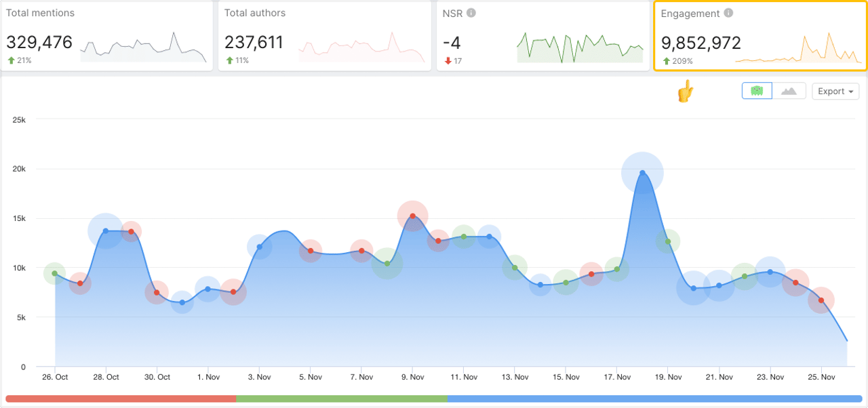Viewport: 868px width, 408px height.
Task: Open the Export dropdown
Action: [x=835, y=91]
